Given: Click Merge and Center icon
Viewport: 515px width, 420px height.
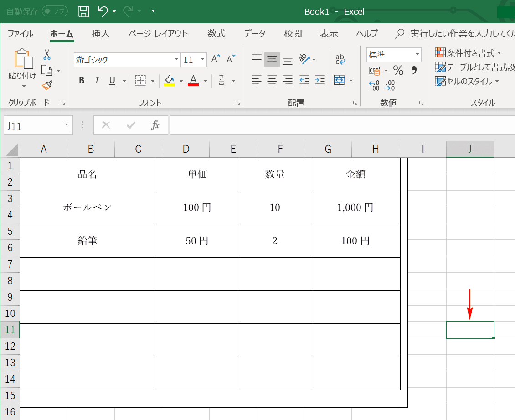Looking at the screenshot, I should click(339, 80).
